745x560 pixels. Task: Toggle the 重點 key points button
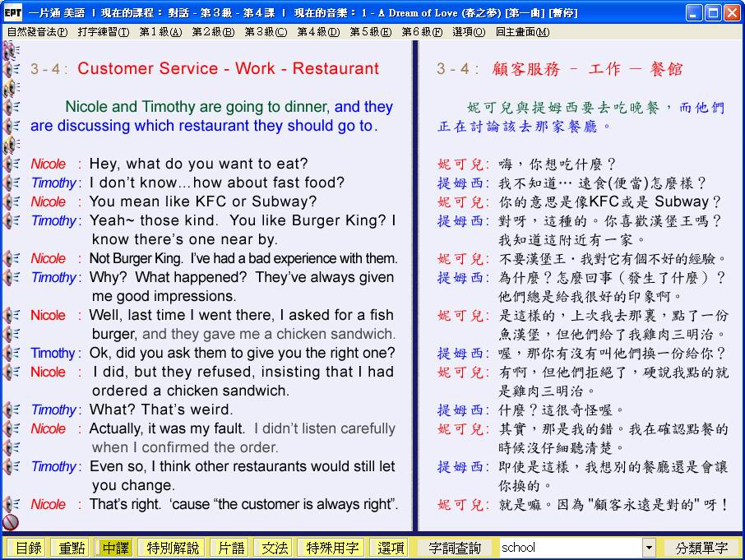[69, 548]
